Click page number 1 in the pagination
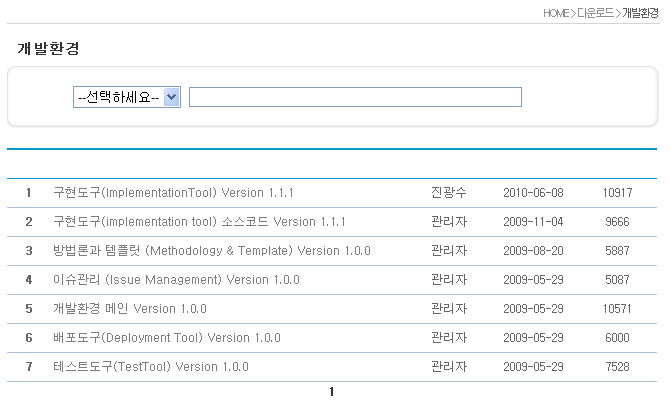 [x=331, y=392]
